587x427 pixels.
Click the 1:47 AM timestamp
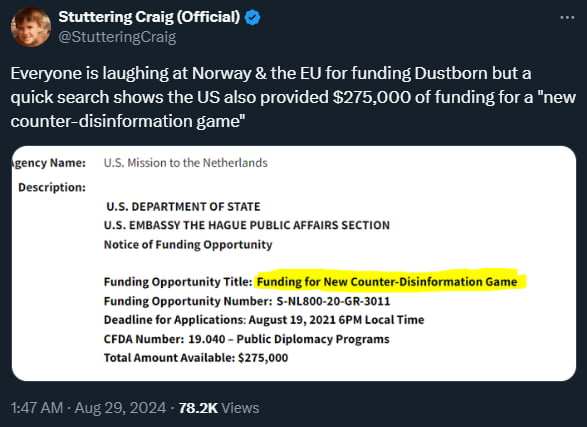point(37,408)
